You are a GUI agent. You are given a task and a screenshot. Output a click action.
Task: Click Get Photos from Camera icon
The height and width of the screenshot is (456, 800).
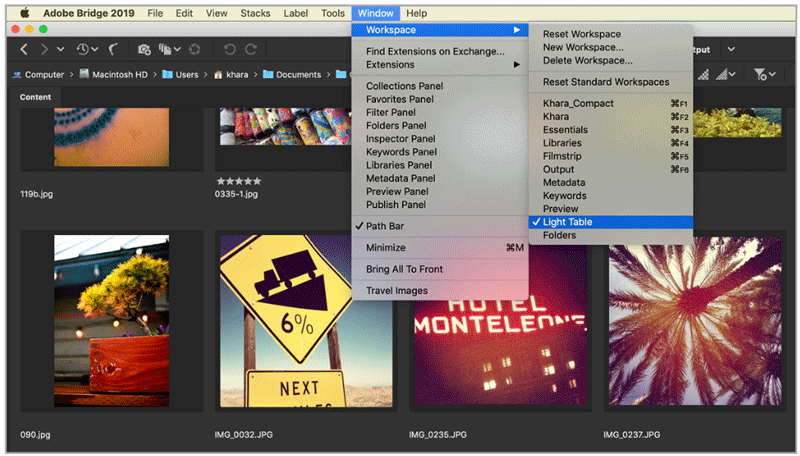(144, 49)
